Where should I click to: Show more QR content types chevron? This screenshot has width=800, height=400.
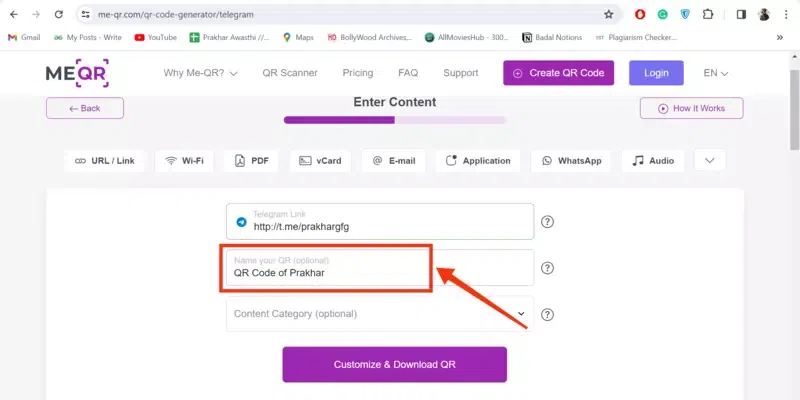[x=709, y=160]
